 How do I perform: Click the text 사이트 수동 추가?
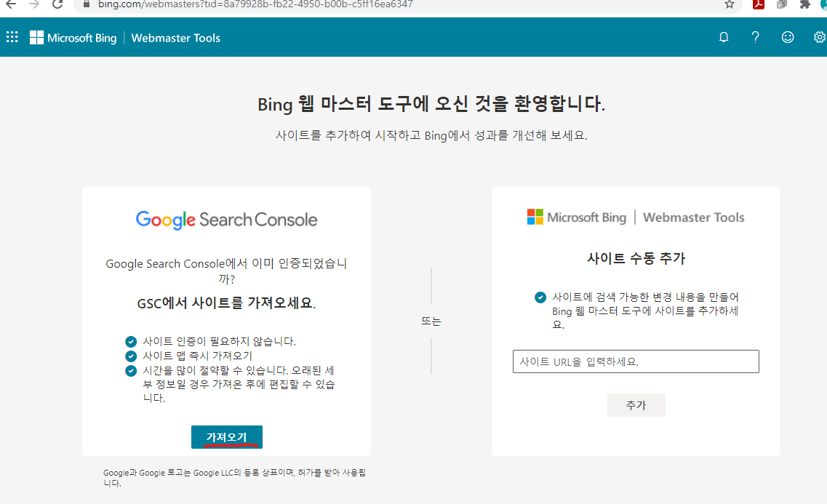point(636,258)
